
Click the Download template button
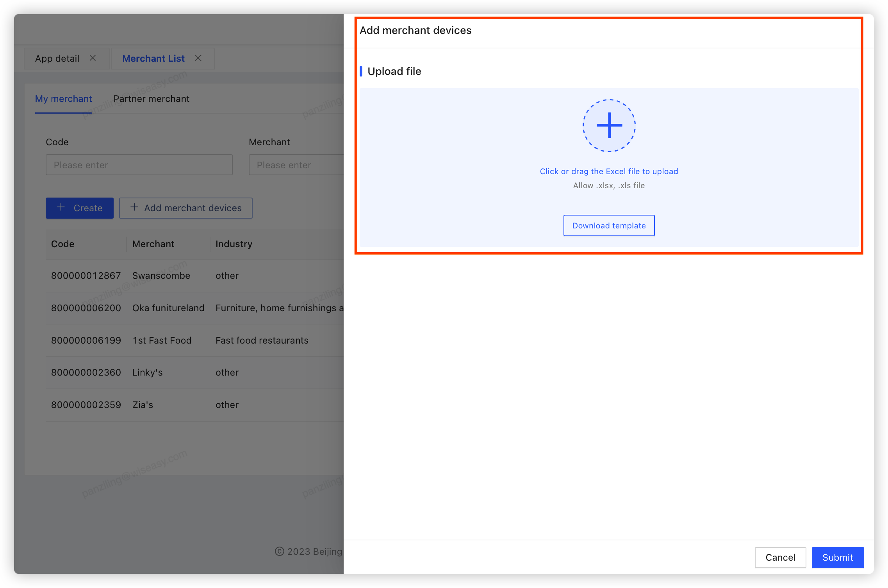[x=609, y=226]
